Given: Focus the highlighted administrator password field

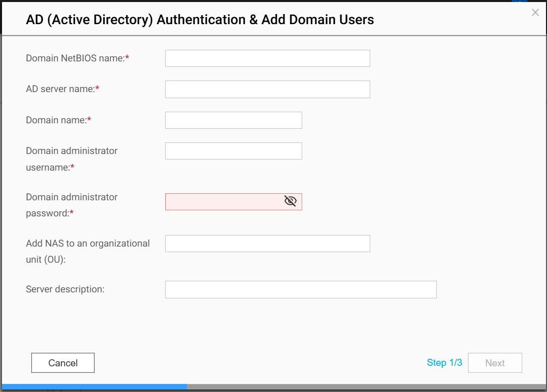Looking at the screenshot, I should (x=224, y=202).
